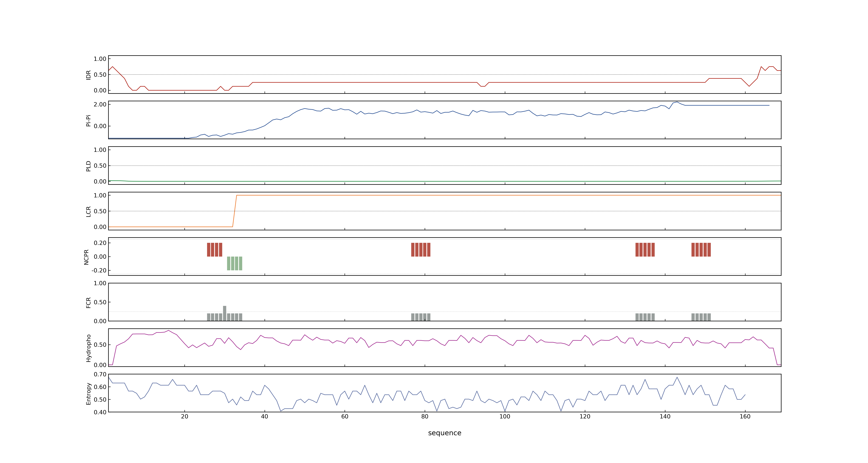Viewport: 868px width, 463px height.
Task: Click the "0.70" tick of Entropy panel
Action: point(100,374)
